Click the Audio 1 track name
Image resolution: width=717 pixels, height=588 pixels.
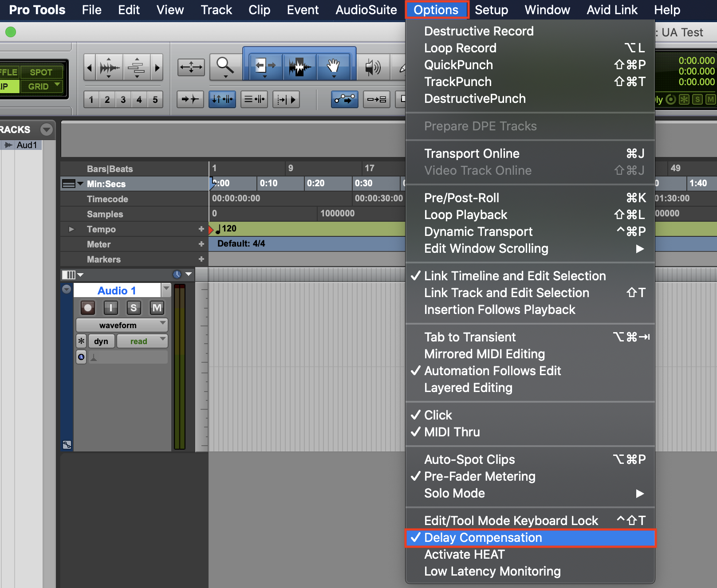click(x=117, y=290)
